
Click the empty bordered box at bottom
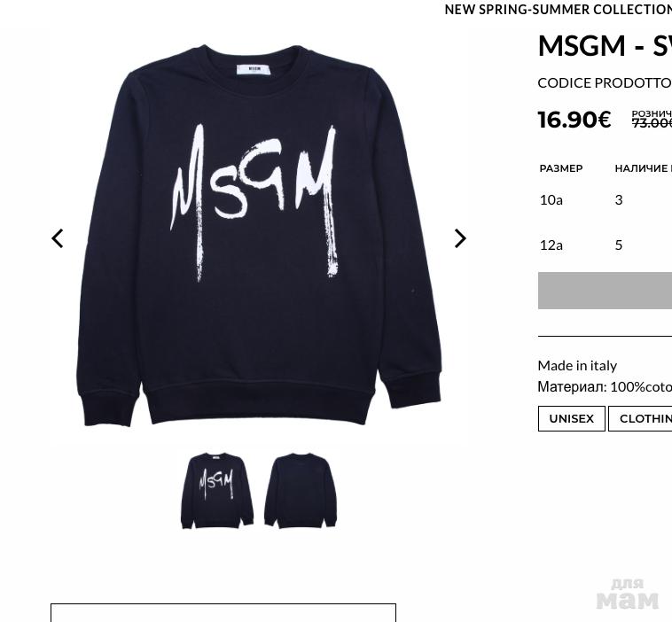(223, 612)
